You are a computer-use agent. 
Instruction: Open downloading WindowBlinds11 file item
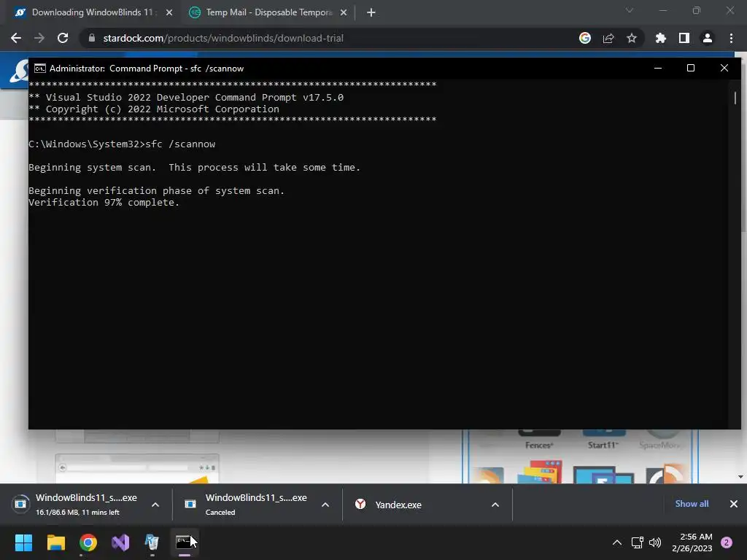point(75,504)
